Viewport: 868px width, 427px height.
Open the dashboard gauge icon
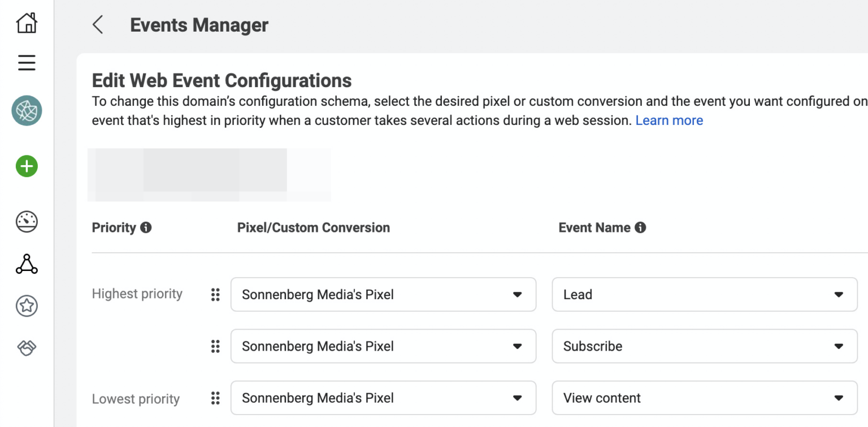(x=27, y=222)
